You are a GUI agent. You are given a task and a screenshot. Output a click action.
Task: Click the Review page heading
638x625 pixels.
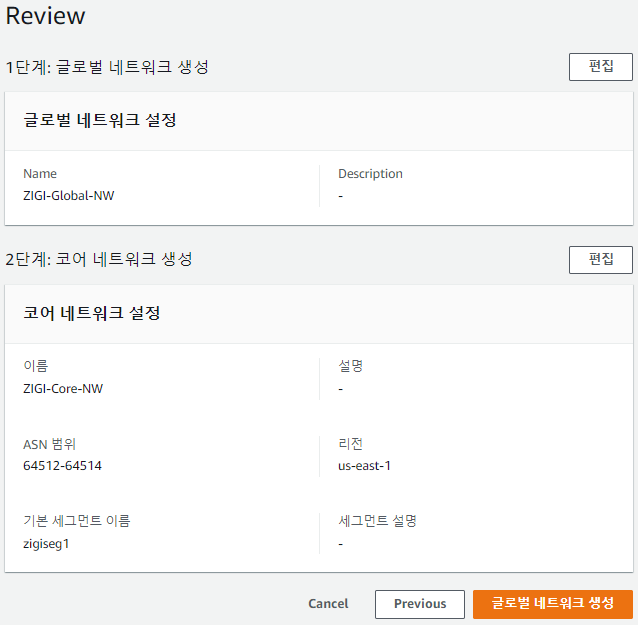point(45,16)
